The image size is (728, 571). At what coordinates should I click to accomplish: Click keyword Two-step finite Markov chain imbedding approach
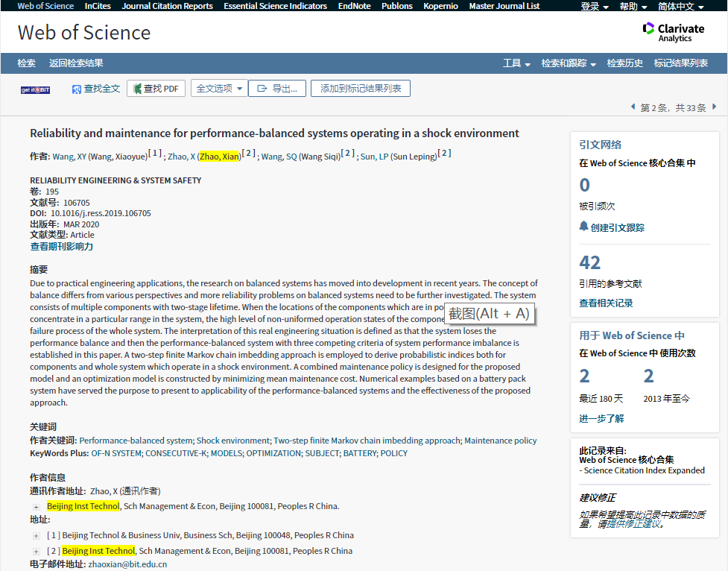[x=367, y=441]
